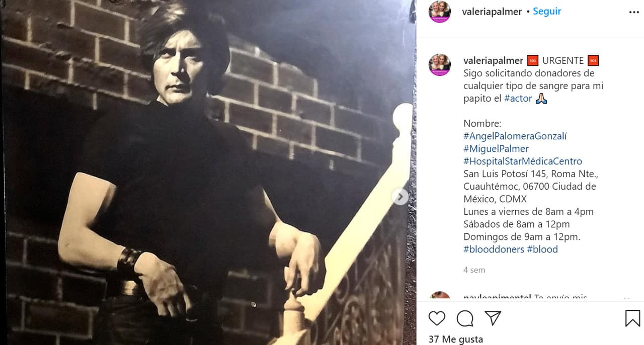Image resolution: width=644 pixels, height=345 pixels.
Task: Like the post with the heart icon
Action: point(437,318)
